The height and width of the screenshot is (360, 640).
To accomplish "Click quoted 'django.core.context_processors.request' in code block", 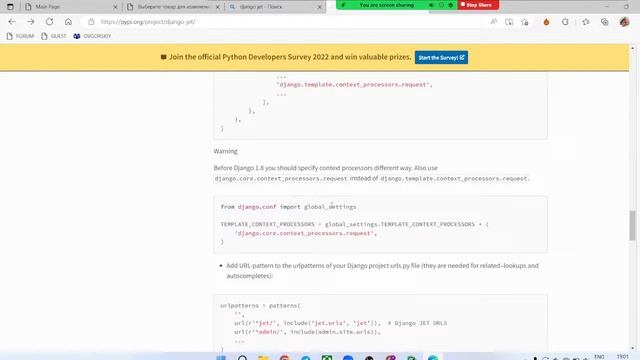I will 306,233.
